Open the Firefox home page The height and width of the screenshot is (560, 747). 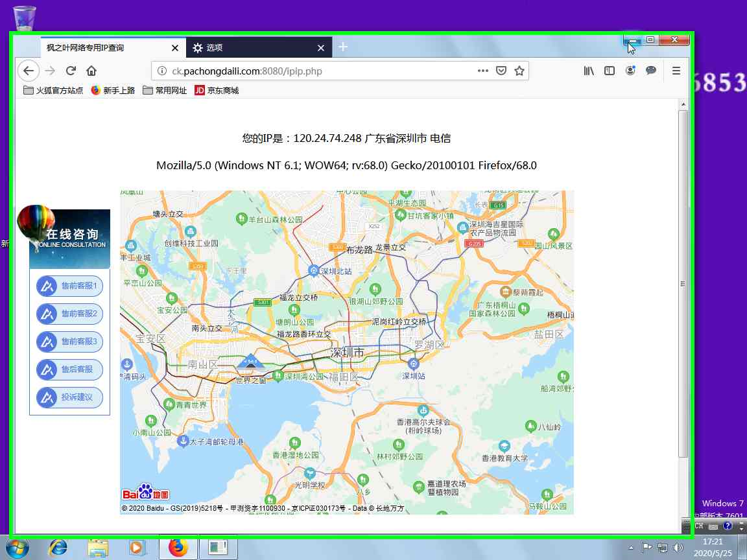click(x=91, y=71)
